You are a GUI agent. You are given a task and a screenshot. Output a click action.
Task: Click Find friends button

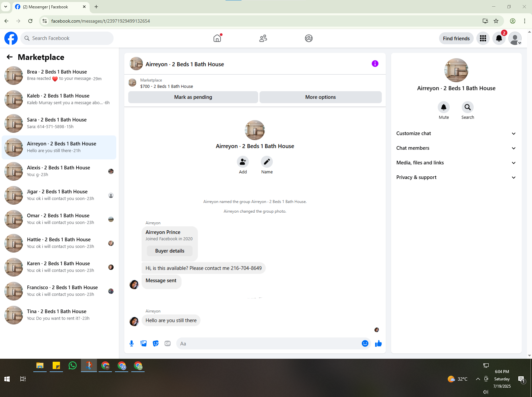(x=456, y=38)
